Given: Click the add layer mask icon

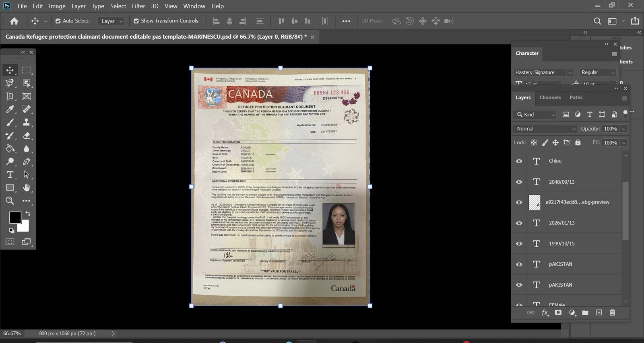Looking at the screenshot, I should point(558,312).
